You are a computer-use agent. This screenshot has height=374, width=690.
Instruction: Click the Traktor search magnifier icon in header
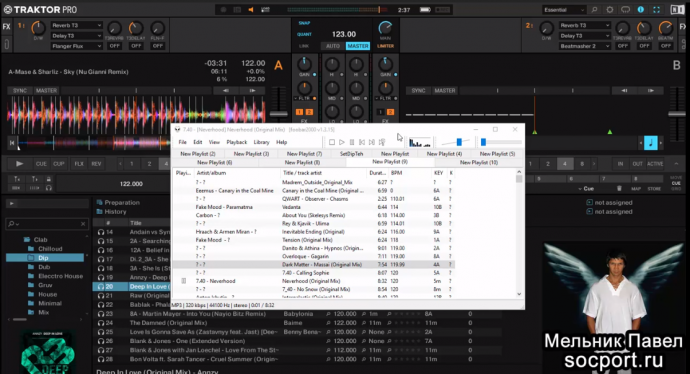click(x=595, y=10)
